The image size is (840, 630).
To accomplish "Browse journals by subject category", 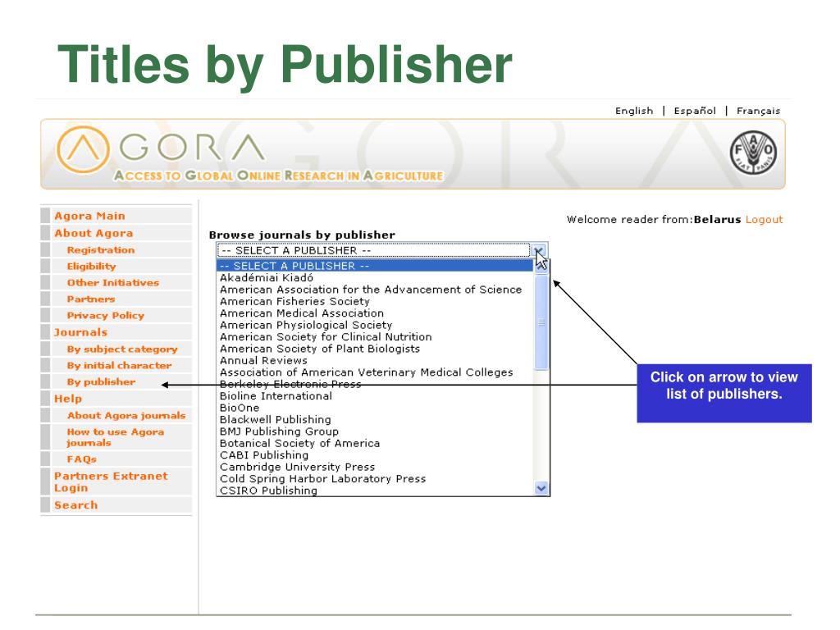I will [x=122, y=349].
